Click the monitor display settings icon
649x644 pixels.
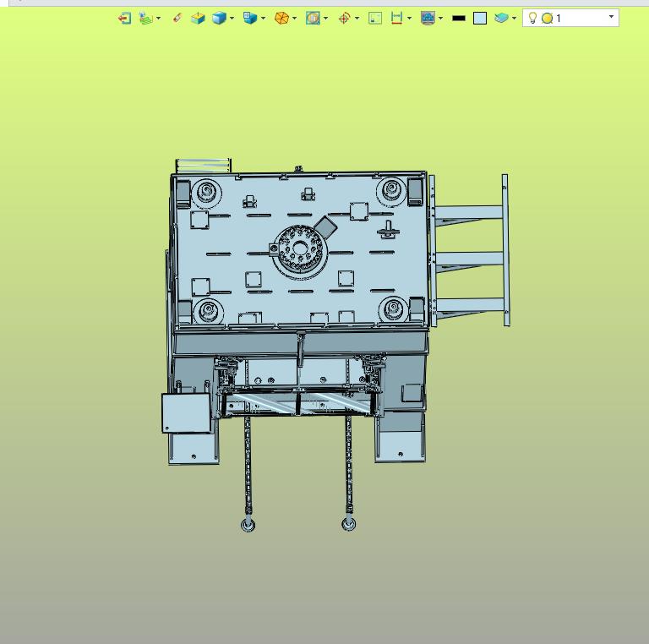coord(428,19)
